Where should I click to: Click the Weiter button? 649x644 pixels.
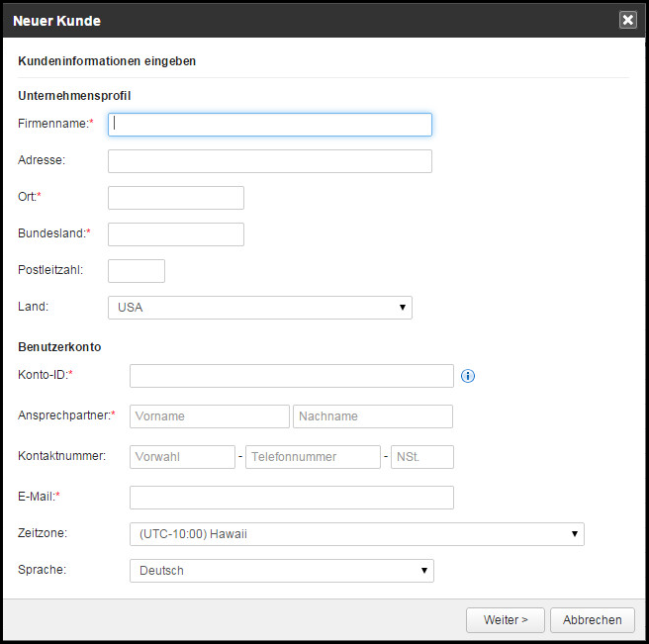pyautogui.click(x=506, y=620)
